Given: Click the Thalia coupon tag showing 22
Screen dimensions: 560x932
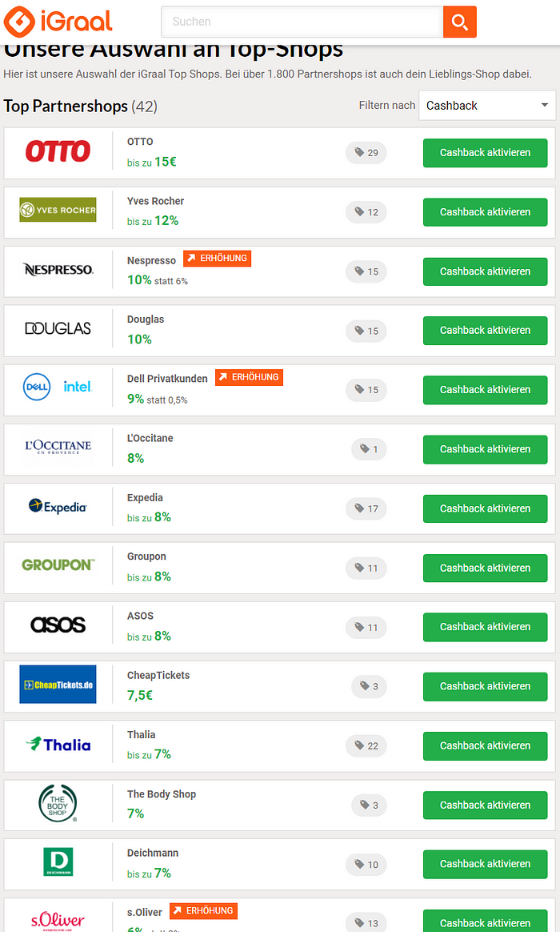Looking at the screenshot, I should point(366,746).
